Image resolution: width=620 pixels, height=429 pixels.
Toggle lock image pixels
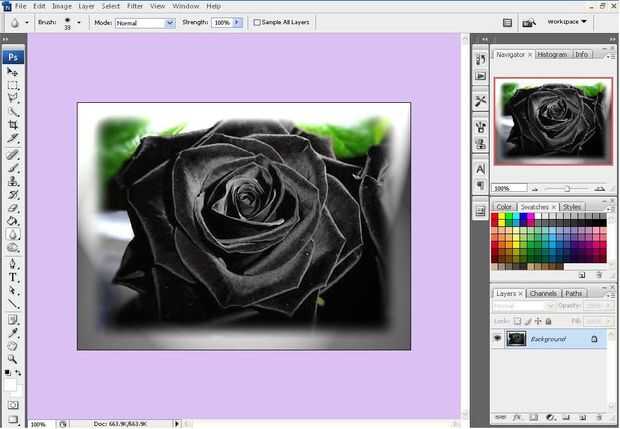[x=528, y=321]
